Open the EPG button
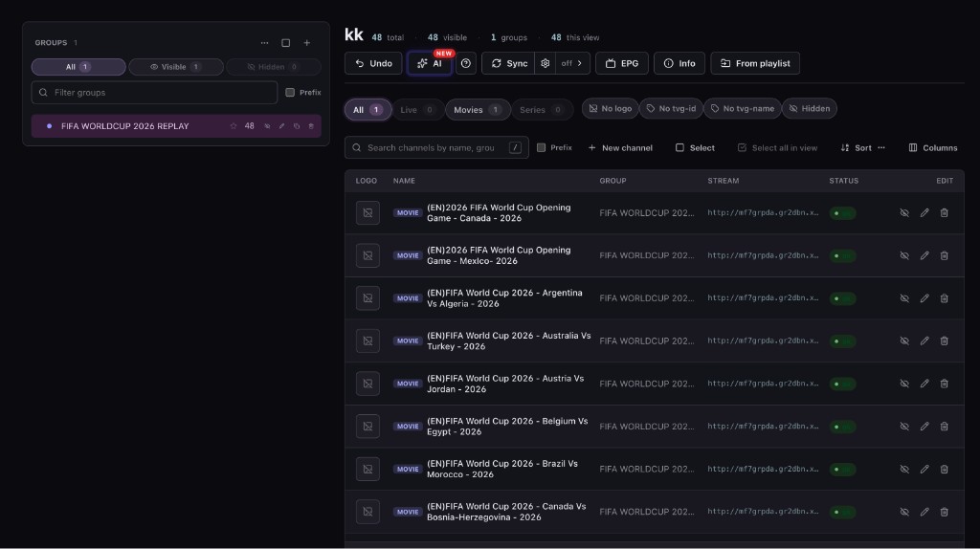The image size is (980, 549). [622, 63]
